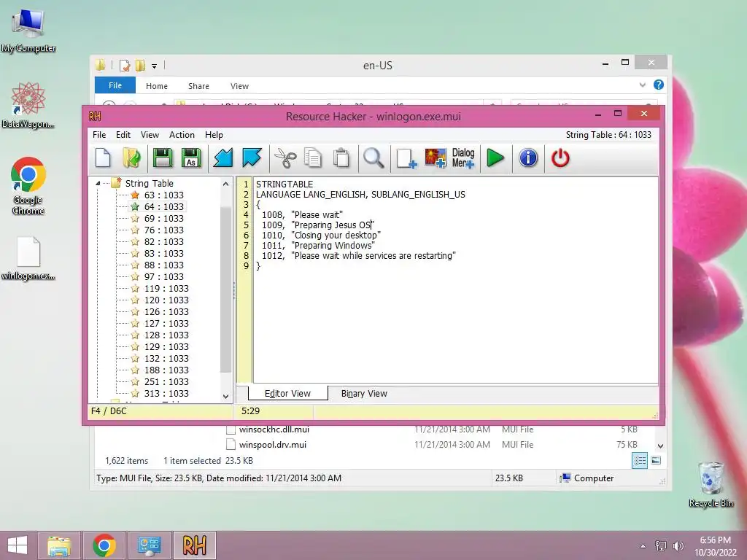Image resolution: width=747 pixels, height=560 pixels.
Task: Select tree item 188 : 1033
Action: [x=166, y=370]
